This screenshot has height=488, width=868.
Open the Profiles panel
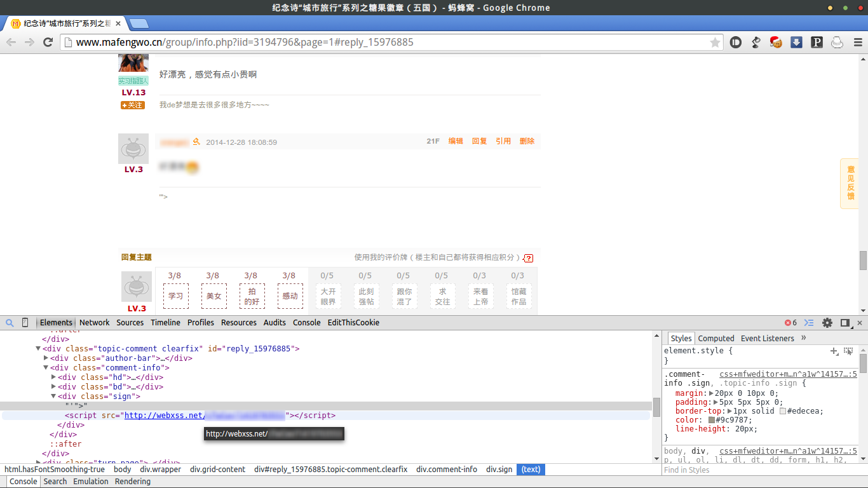(x=201, y=323)
